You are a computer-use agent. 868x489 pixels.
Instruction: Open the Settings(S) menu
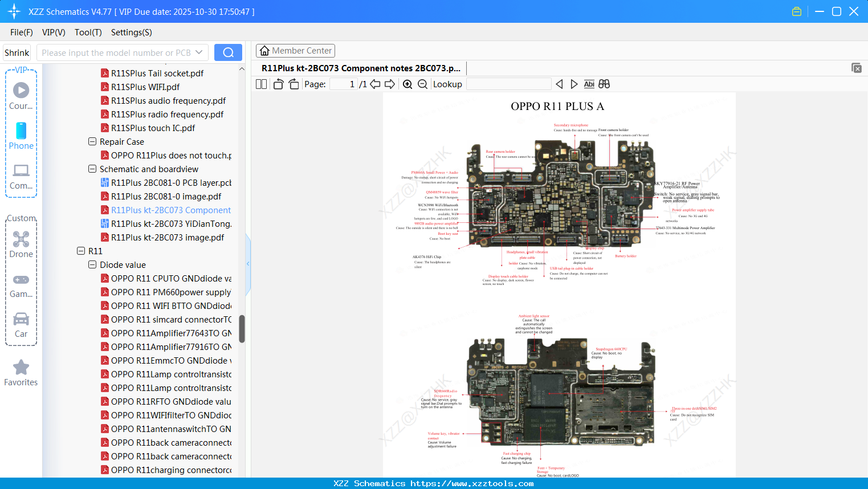click(x=131, y=32)
